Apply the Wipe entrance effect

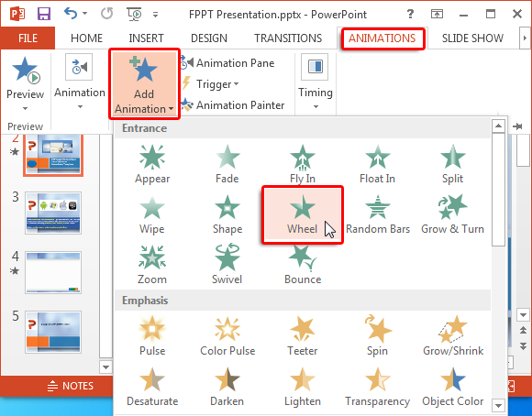pos(151,214)
